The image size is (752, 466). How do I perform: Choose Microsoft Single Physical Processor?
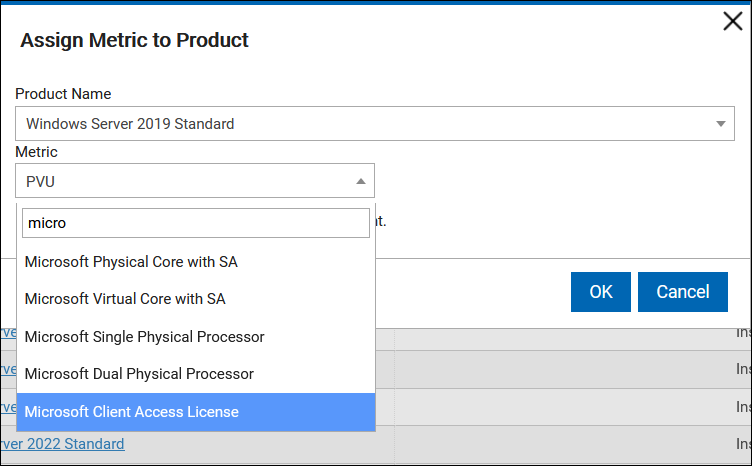pyautogui.click(x=196, y=337)
